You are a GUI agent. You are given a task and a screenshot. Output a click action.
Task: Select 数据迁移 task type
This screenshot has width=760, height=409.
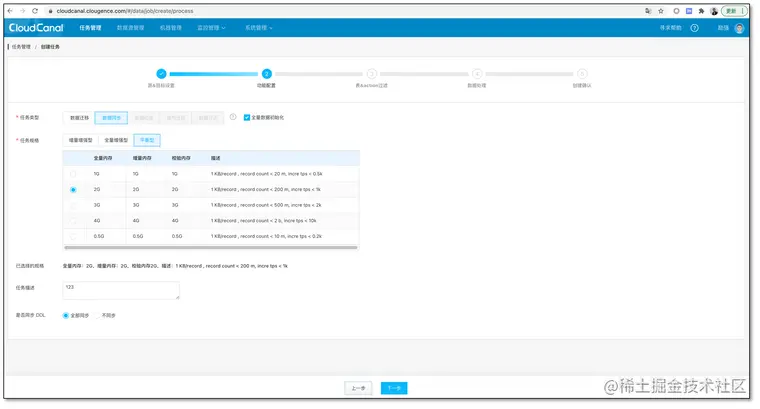79,118
